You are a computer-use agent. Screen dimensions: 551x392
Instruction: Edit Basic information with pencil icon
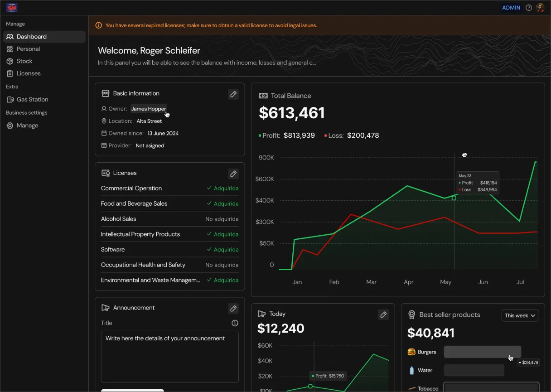[x=233, y=94]
